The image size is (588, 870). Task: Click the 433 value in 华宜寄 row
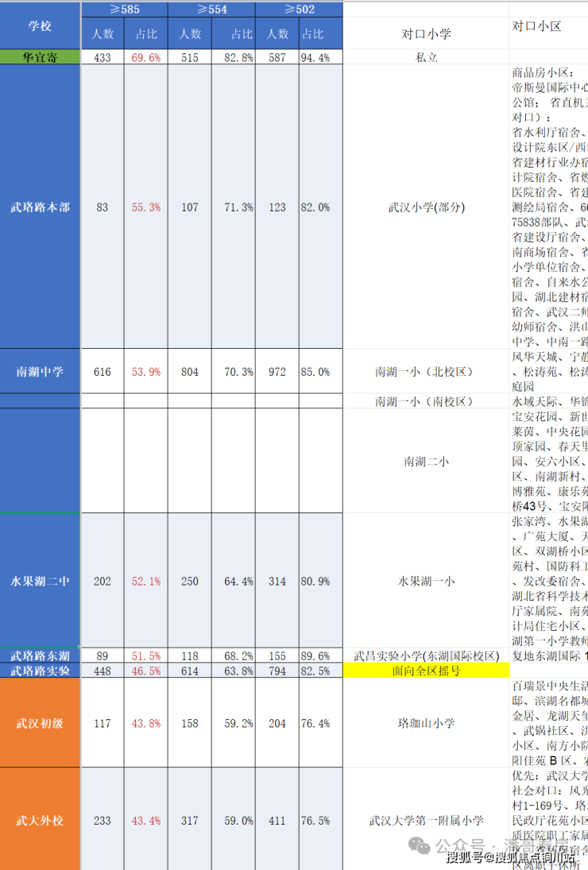pos(103,57)
